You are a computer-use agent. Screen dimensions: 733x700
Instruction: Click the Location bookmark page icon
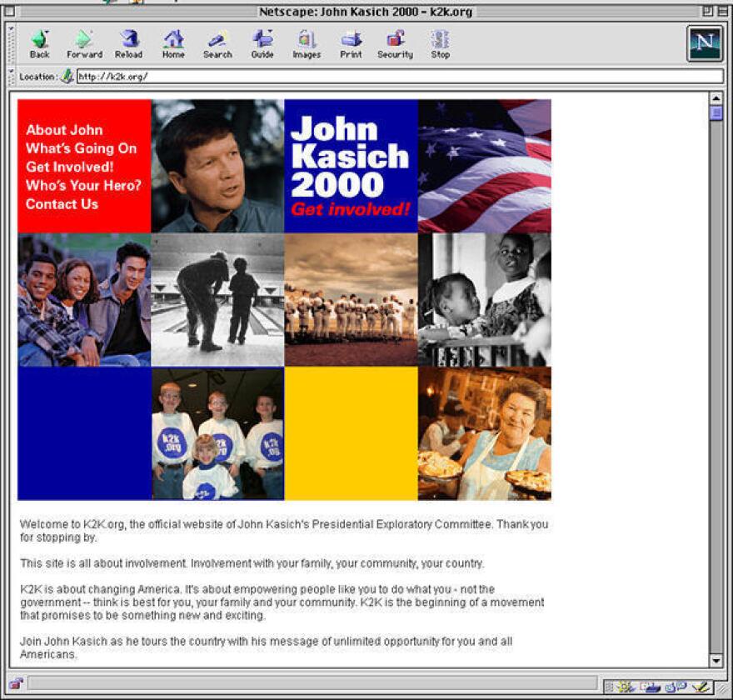67,77
